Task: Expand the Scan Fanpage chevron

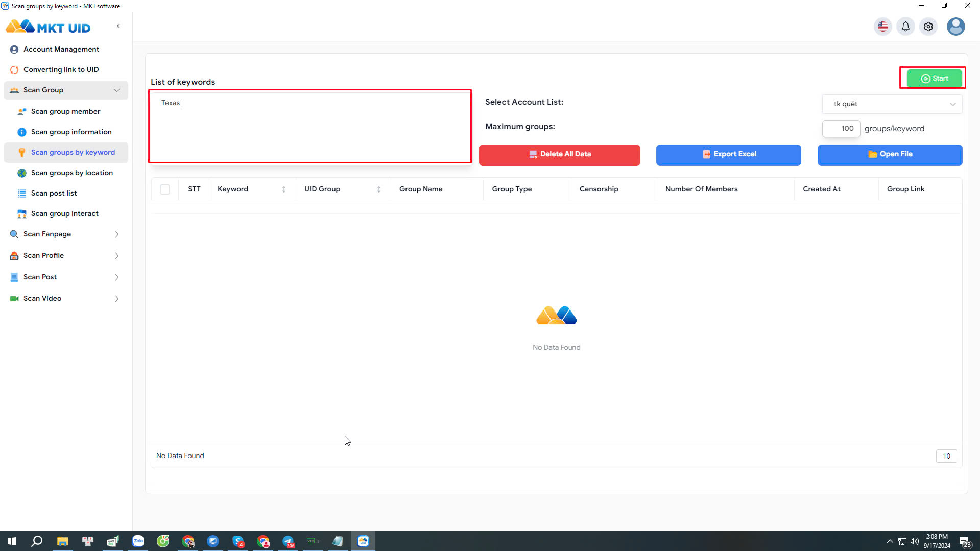Action: pos(117,234)
